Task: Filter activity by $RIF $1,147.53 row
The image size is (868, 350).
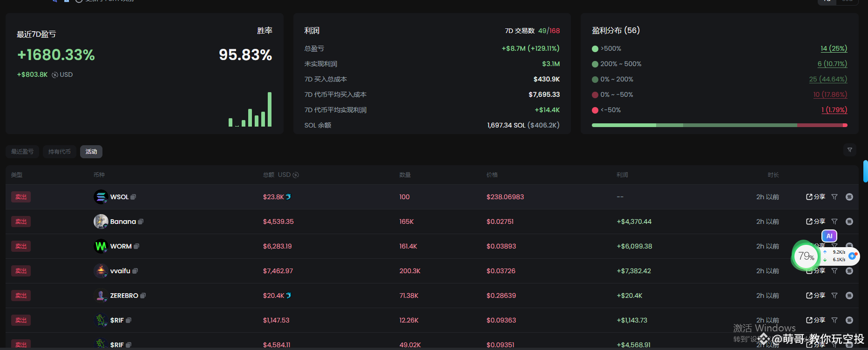Action: click(834, 320)
